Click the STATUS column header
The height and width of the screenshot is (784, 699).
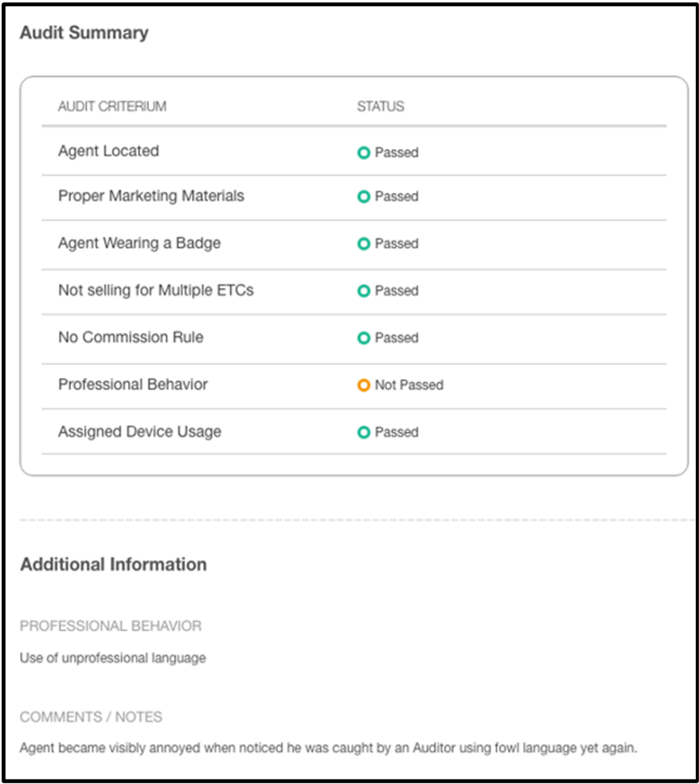click(x=380, y=106)
